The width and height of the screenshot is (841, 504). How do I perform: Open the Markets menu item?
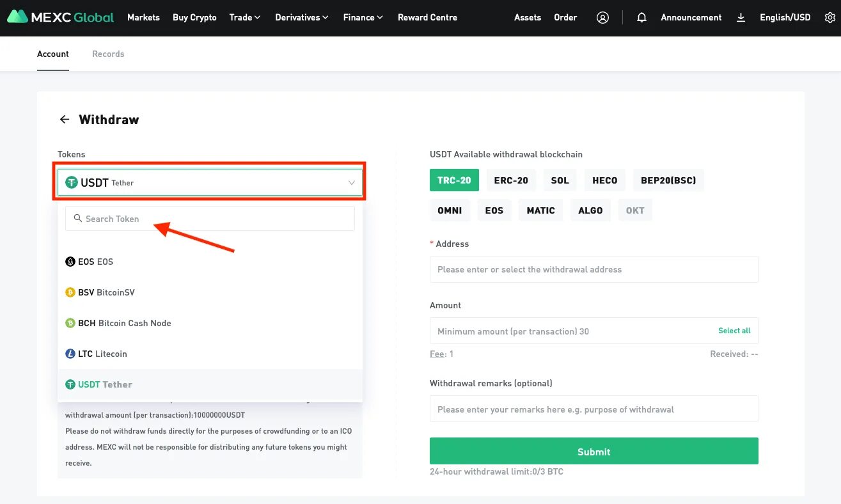[143, 17]
